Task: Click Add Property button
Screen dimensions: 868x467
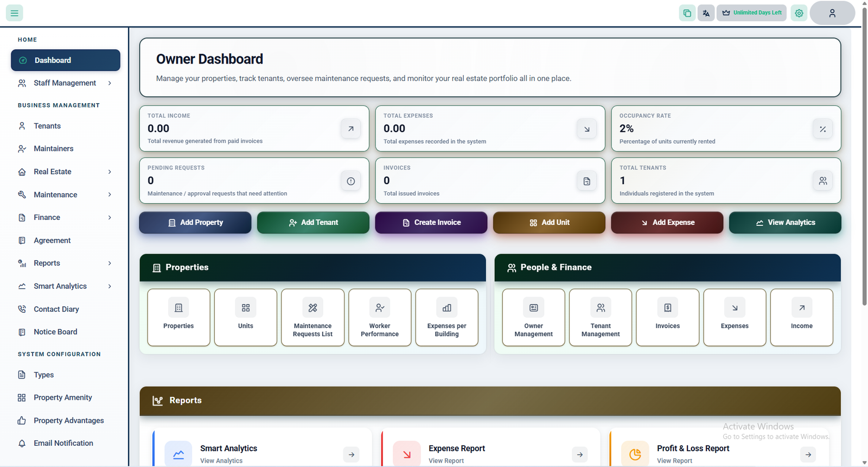Action: pyautogui.click(x=195, y=223)
